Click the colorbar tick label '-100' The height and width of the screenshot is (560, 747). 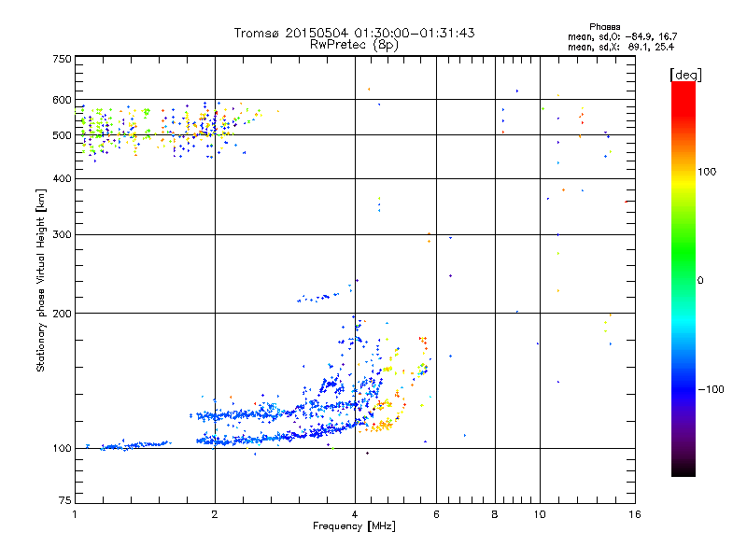tap(712, 389)
